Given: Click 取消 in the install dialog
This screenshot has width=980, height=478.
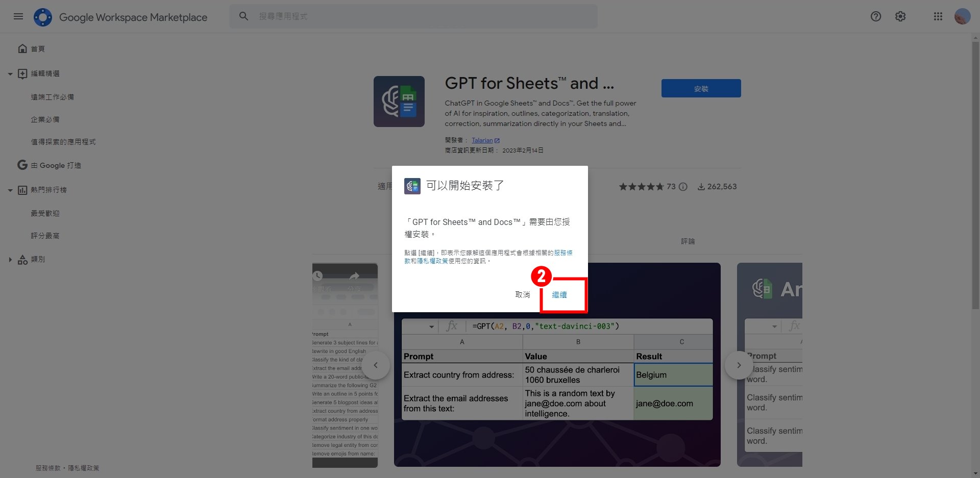Looking at the screenshot, I should (x=523, y=294).
